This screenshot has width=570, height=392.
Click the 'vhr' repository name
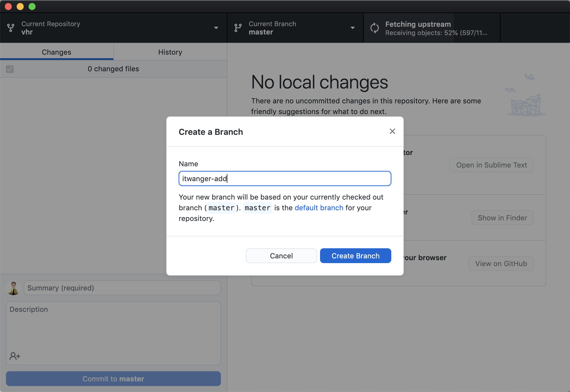pos(27,32)
